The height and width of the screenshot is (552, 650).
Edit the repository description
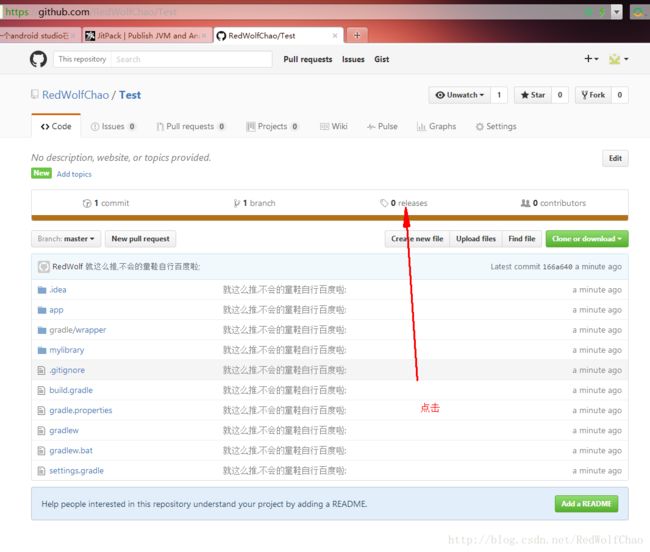pos(615,158)
